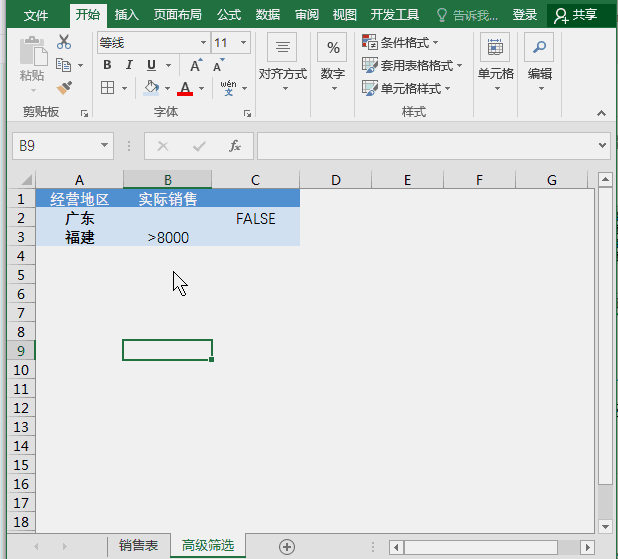The width and height of the screenshot is (618, 559).
Task: Open the Name Box dropdown arrow
Action: (x=104, y=145)
